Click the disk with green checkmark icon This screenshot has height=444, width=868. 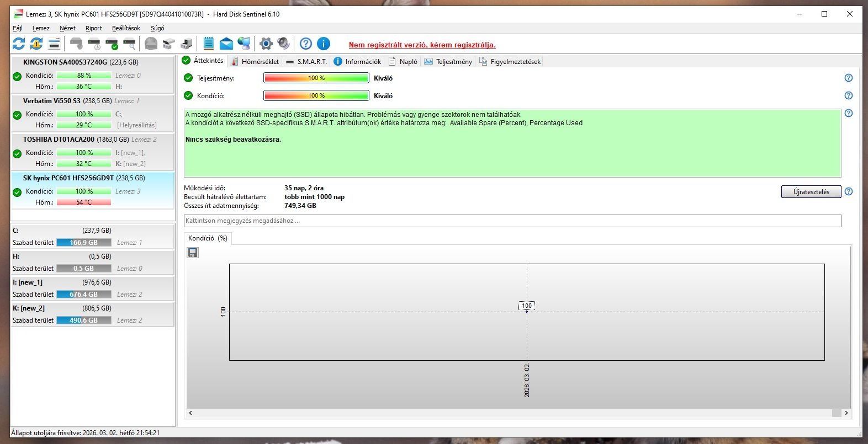pos(112,44)
